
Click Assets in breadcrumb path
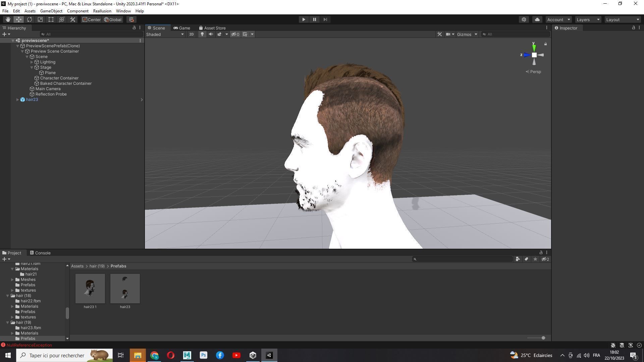pyautogui.click(x=77, y=266)
